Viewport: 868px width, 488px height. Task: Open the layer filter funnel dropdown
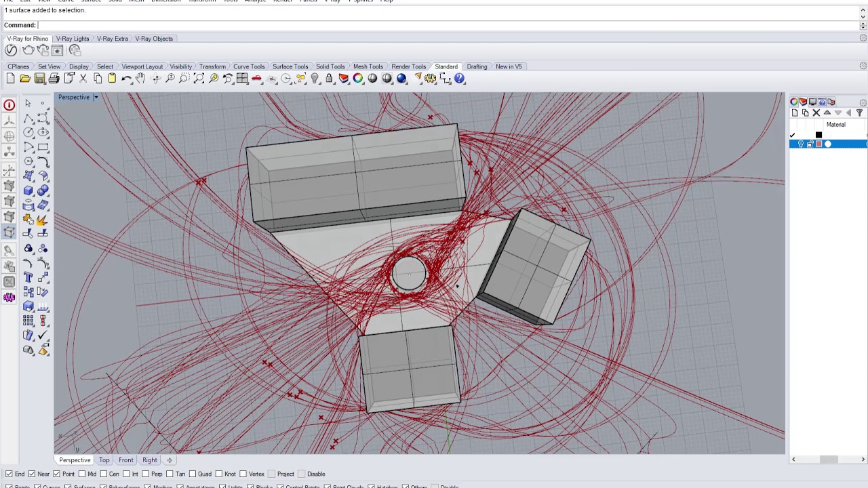click(x=859, y=113)
